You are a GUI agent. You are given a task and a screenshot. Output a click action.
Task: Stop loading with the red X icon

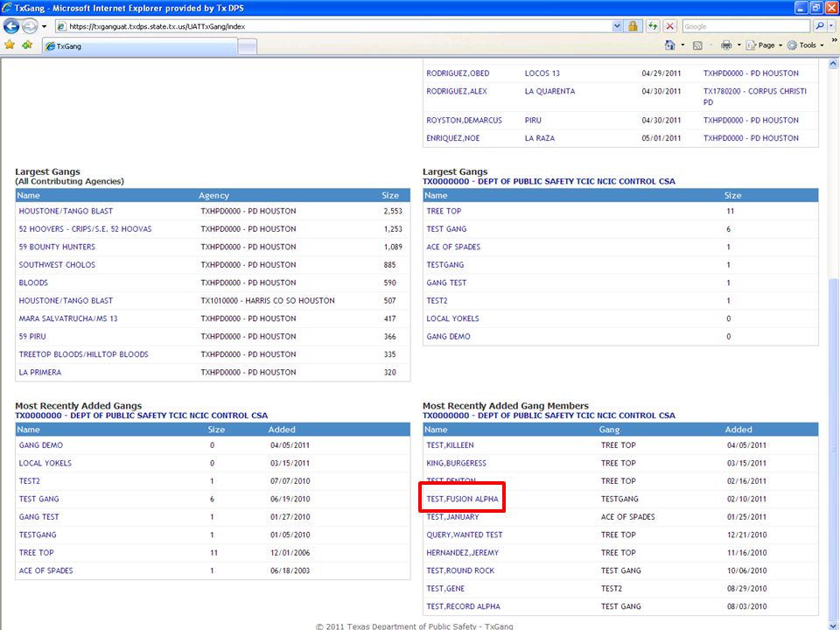669,26
